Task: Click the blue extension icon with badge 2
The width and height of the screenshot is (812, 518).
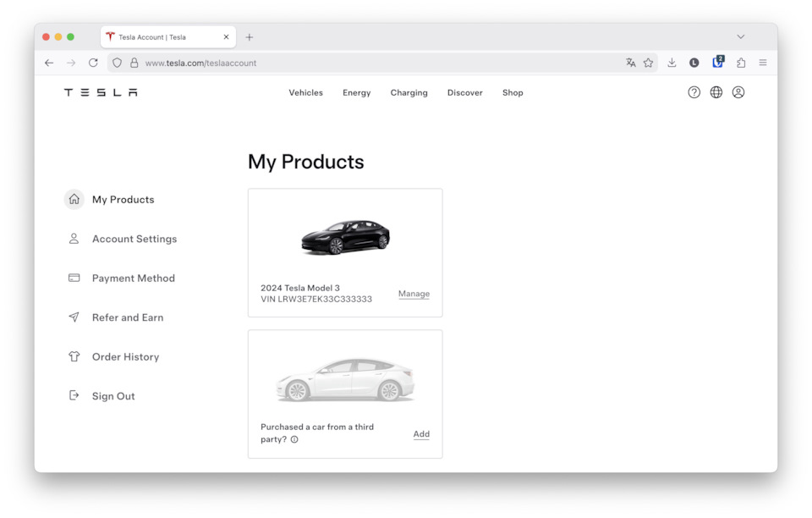Action: (718, 62)
